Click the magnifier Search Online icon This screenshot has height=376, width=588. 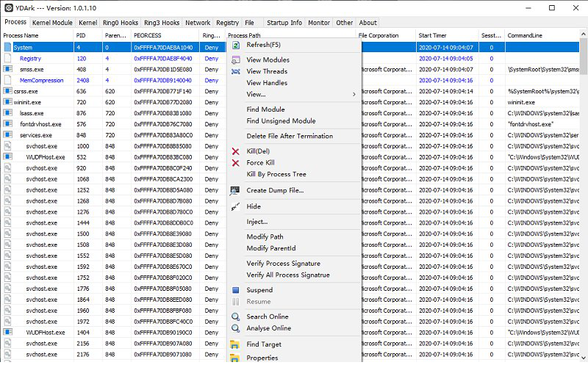(235, 317)
